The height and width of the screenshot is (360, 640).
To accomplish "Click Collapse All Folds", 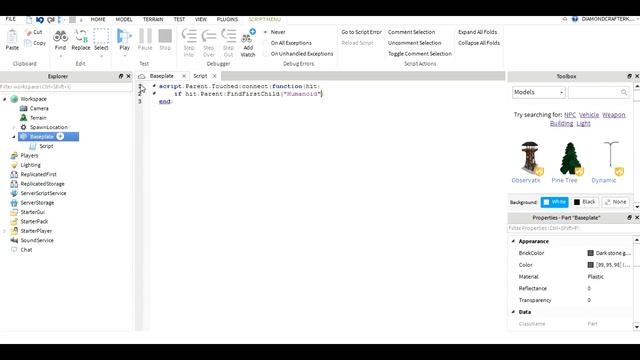I will pyautogui.click(x=479, y=43).
